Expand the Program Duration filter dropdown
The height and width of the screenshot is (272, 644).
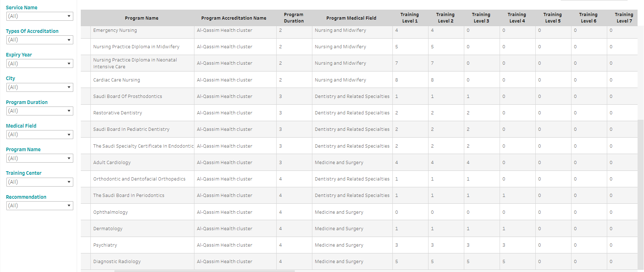(40, 111)
